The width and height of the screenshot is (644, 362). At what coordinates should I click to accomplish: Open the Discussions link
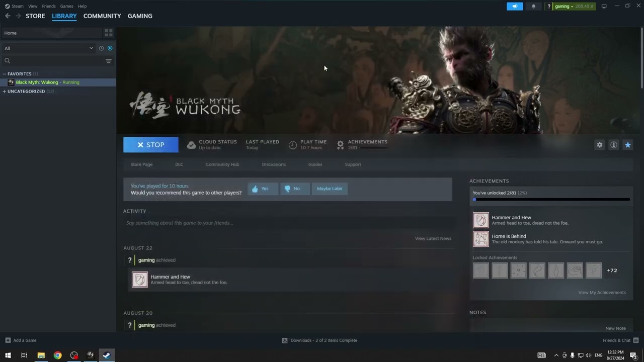point(274,164)
